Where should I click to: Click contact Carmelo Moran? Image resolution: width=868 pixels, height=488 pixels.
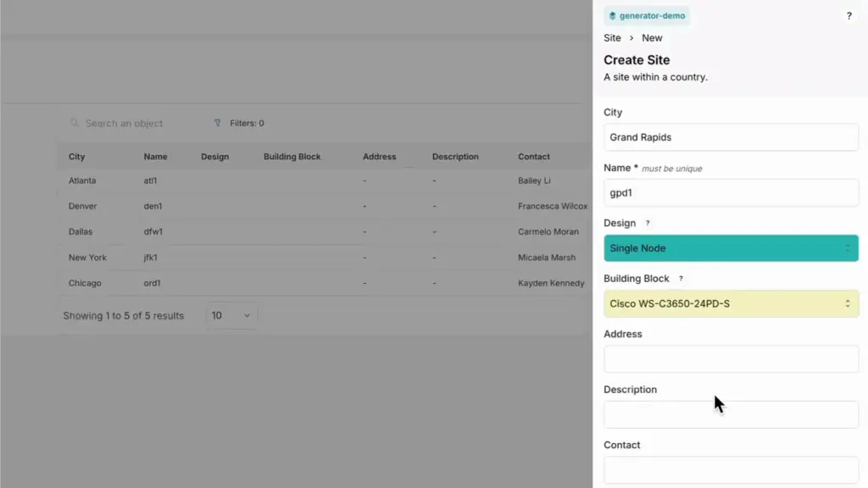548,231
